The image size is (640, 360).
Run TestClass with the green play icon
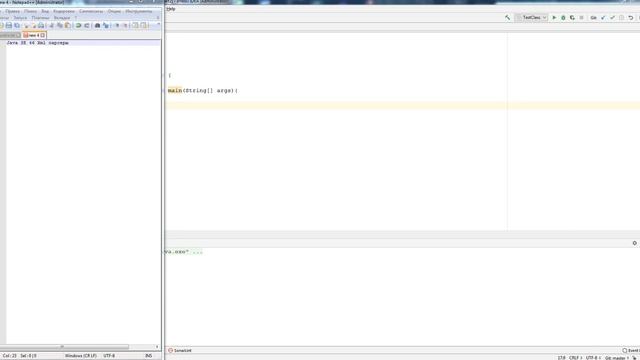click(x=554, y=18)
